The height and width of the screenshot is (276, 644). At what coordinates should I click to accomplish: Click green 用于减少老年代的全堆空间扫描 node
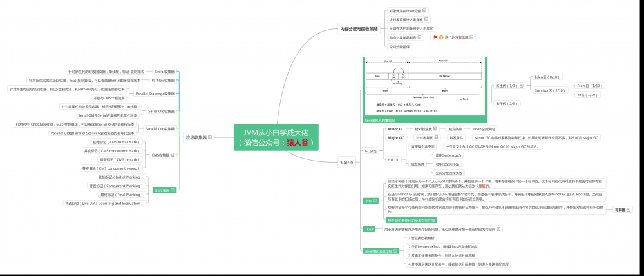pyautogui.click(x=412, y=221)
